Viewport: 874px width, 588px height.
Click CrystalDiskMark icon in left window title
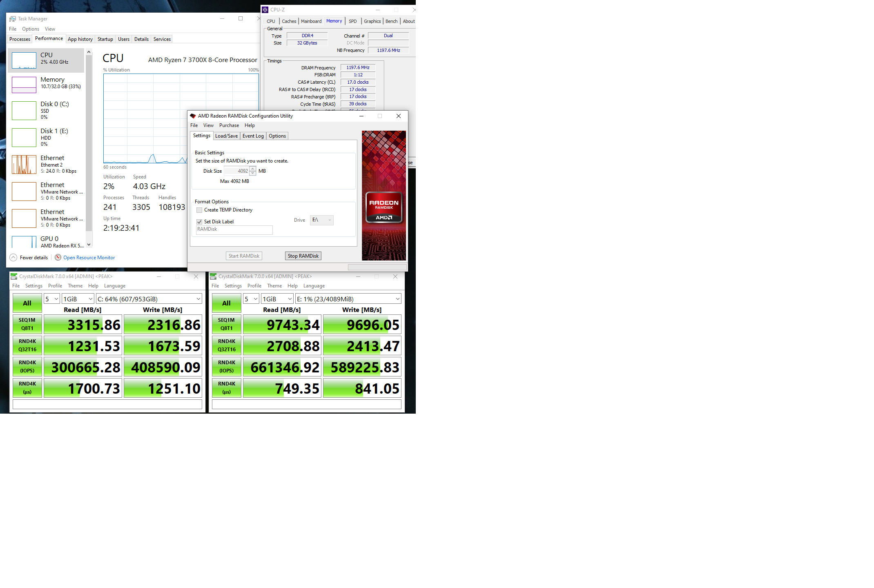click(x=14, y=276)
